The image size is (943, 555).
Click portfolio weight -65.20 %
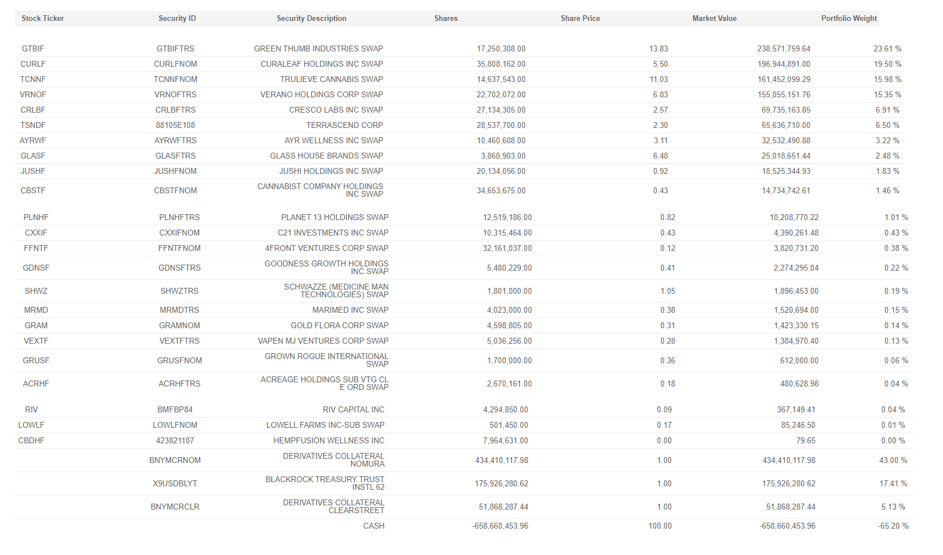click(893, 526)
